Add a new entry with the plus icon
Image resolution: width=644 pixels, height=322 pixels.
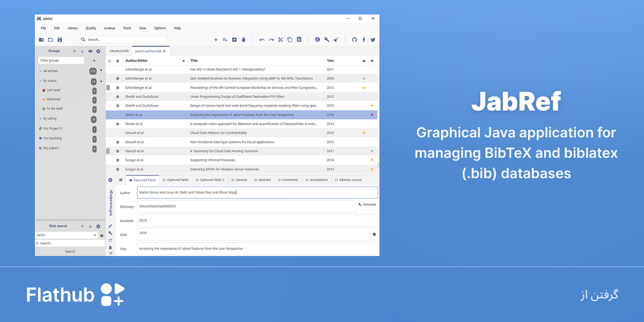pos(216,40)
